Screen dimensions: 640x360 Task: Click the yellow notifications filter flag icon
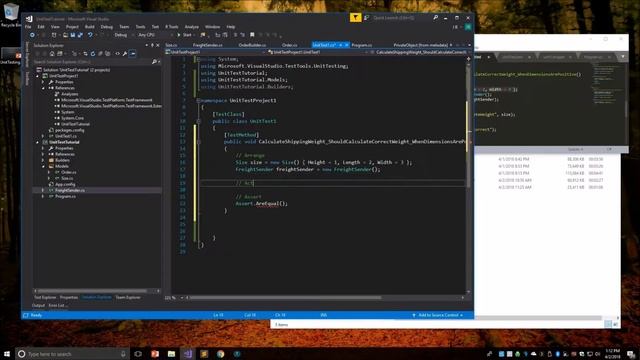point(355,18)
